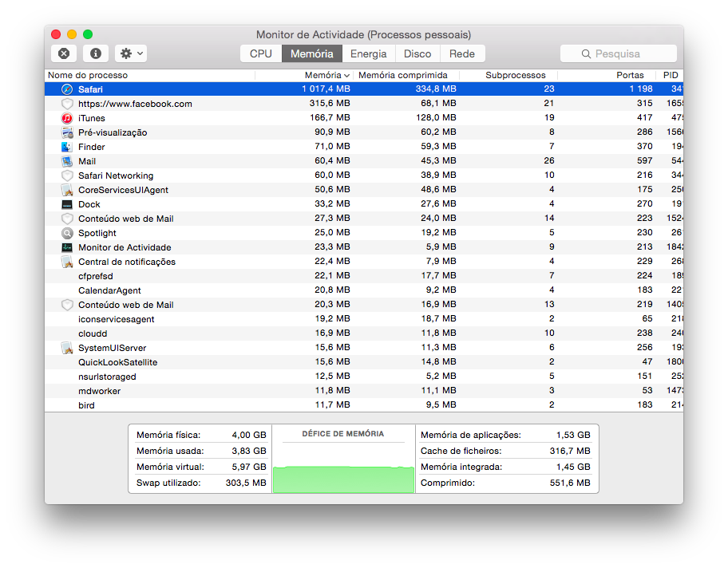Click the Memória integrada 1,45 GB value
728x568 pixels.
click(x=573, y=467)
